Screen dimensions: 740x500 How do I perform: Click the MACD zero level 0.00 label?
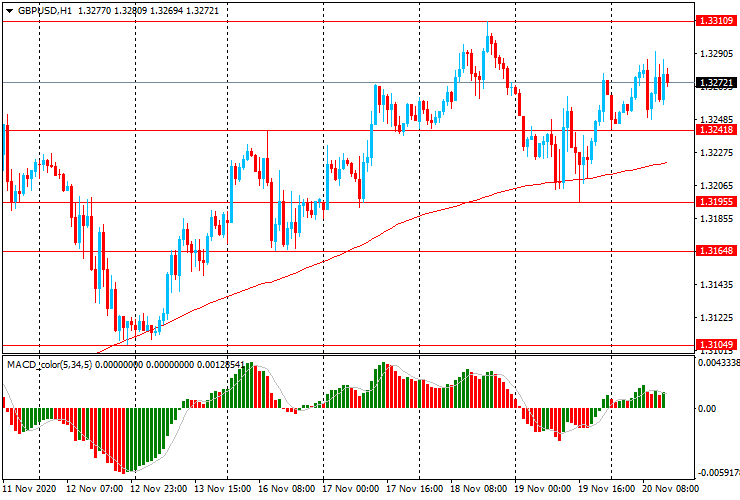point(707,409)
